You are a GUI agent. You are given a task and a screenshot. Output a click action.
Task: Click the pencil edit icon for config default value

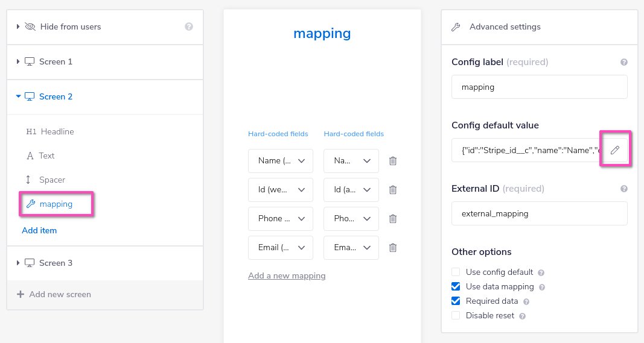coord(614,150)
